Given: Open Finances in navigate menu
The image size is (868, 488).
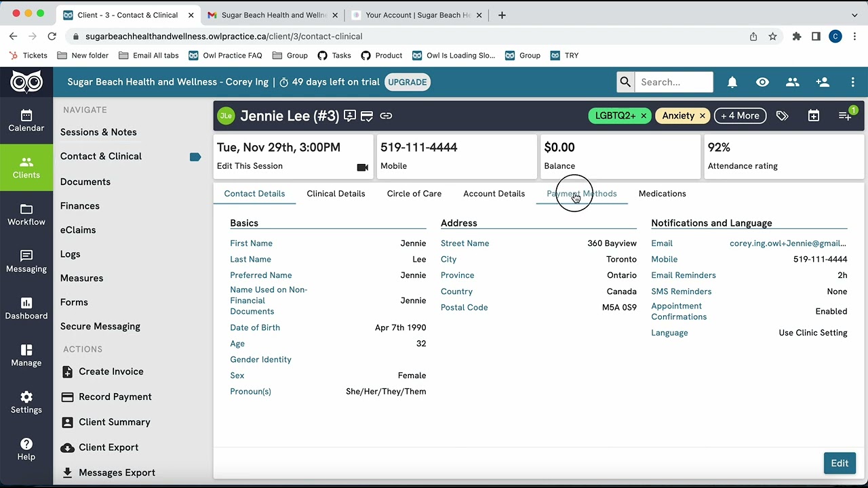Looking at the screenshot, I should 80,206.
